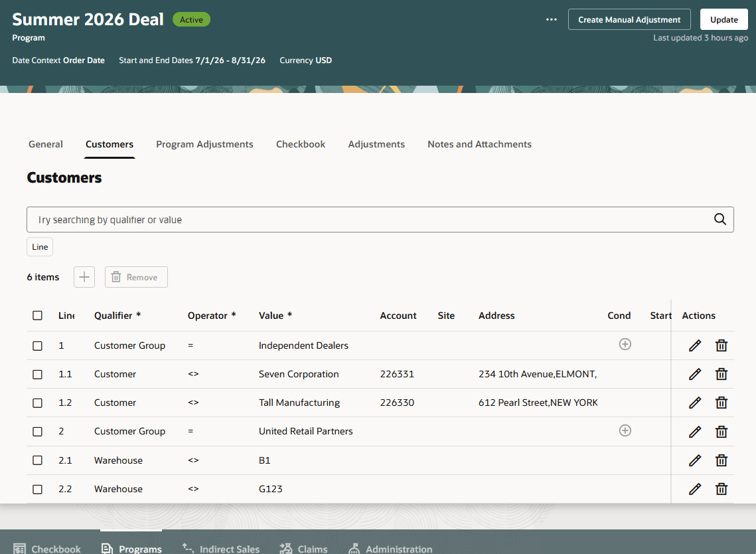Open the Program Adjustments tab
Viewport: 756px width, 554px height.
point(204,144)
